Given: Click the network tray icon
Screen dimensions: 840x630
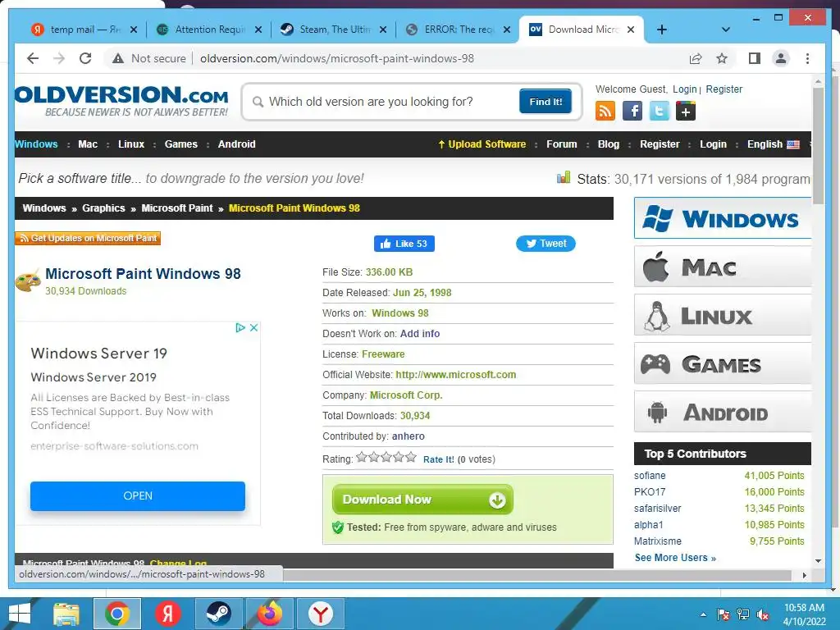Looking at the screenshot, I should point(743,614).
